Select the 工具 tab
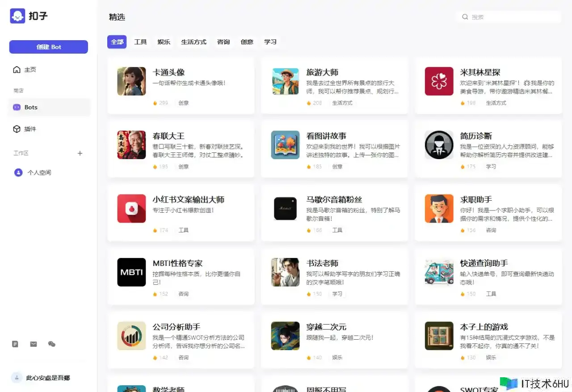The width and height of the screenshot is (572, 392). coord(140,42)
